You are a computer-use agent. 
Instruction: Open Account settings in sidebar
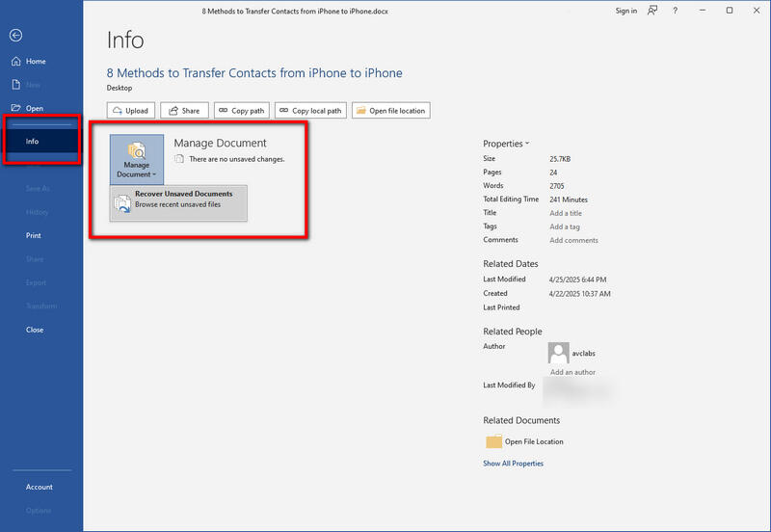click(40, 487)
